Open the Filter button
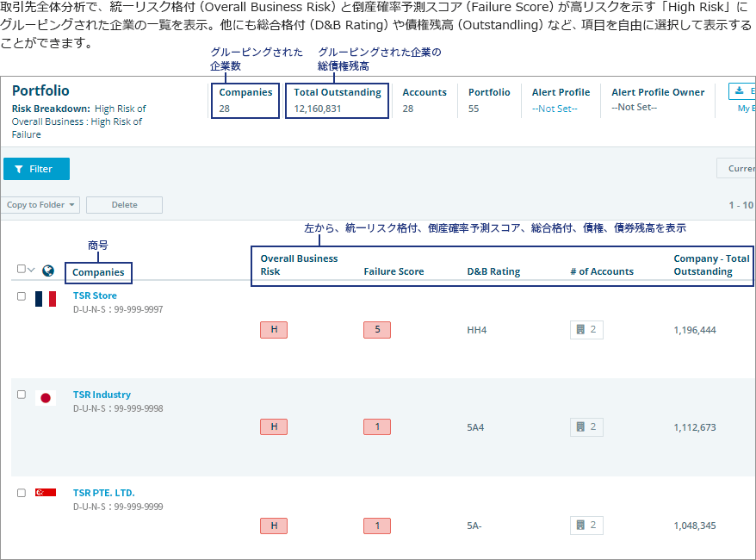The image size is (756, 560). pos(36,169)
